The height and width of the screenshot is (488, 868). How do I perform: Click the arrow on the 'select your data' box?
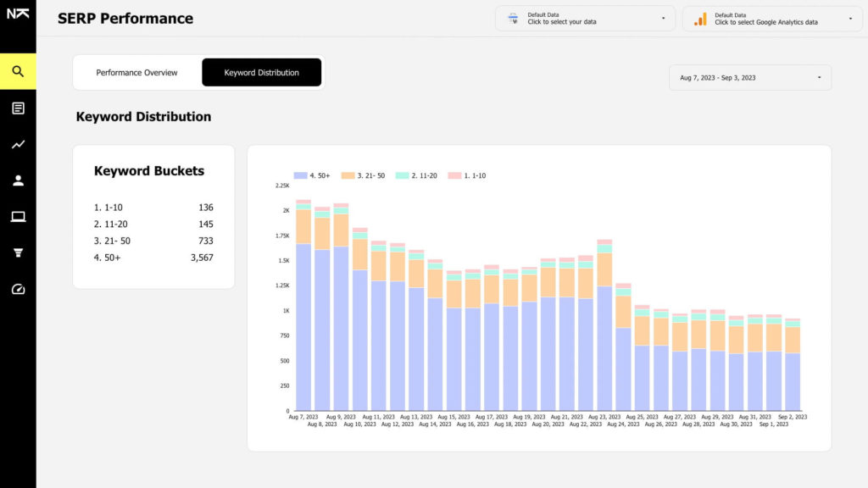click(663, 19)
